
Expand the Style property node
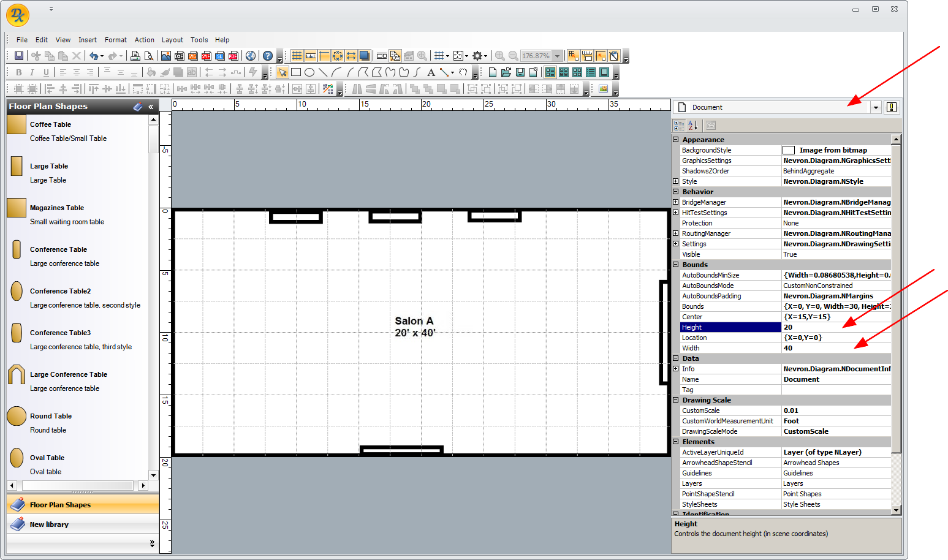coord(676,181)
